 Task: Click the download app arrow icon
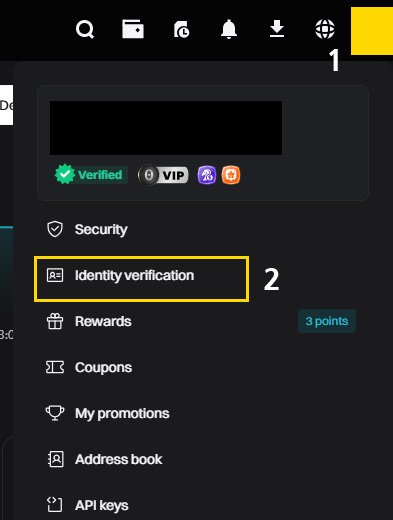277,29
